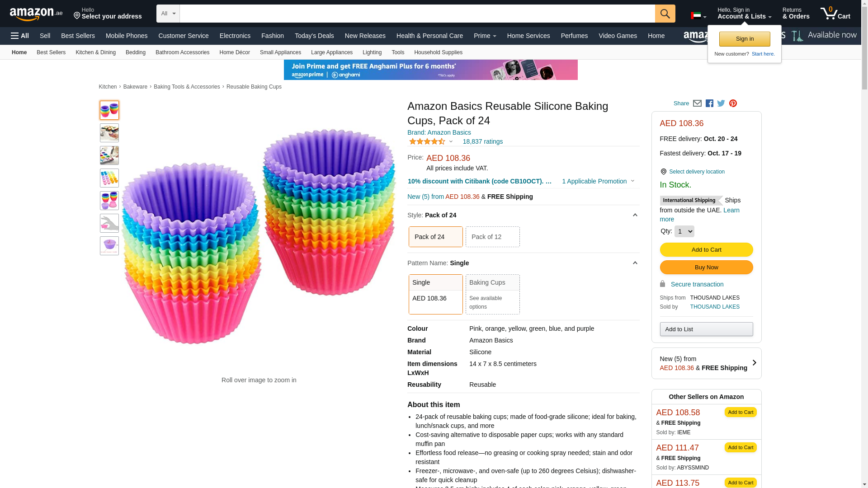Open the 18,837 ratings link
Screen dimensions: 868x488
[482, 141]
